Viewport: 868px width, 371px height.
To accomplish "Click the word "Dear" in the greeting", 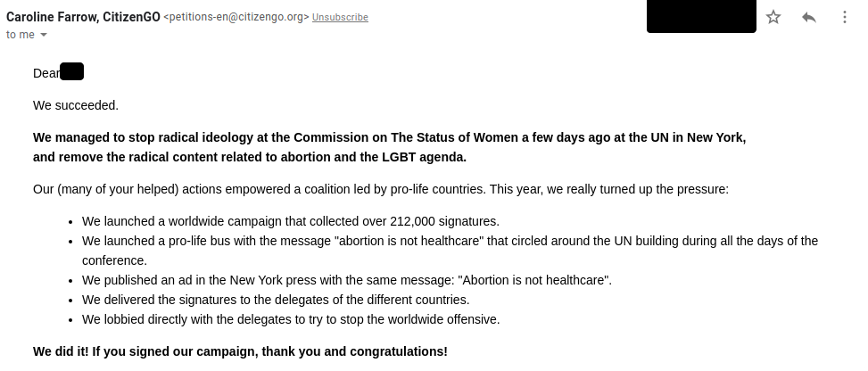I will coord(45,73).
